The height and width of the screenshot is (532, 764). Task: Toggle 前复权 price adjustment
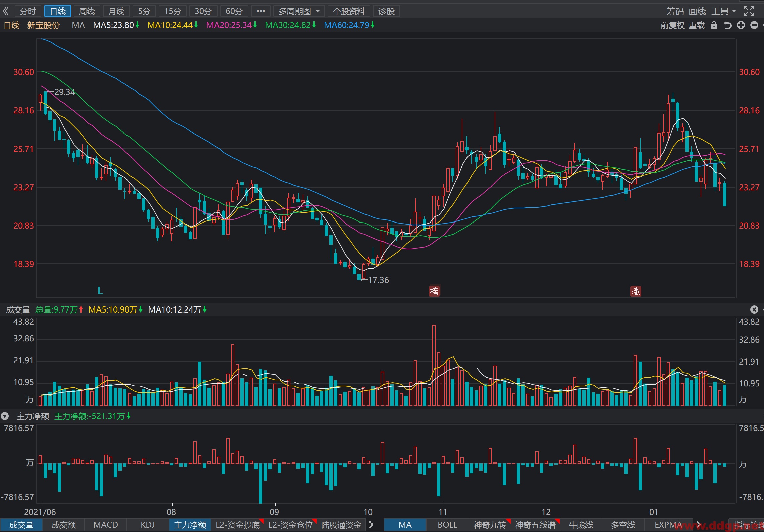[672, 25]
